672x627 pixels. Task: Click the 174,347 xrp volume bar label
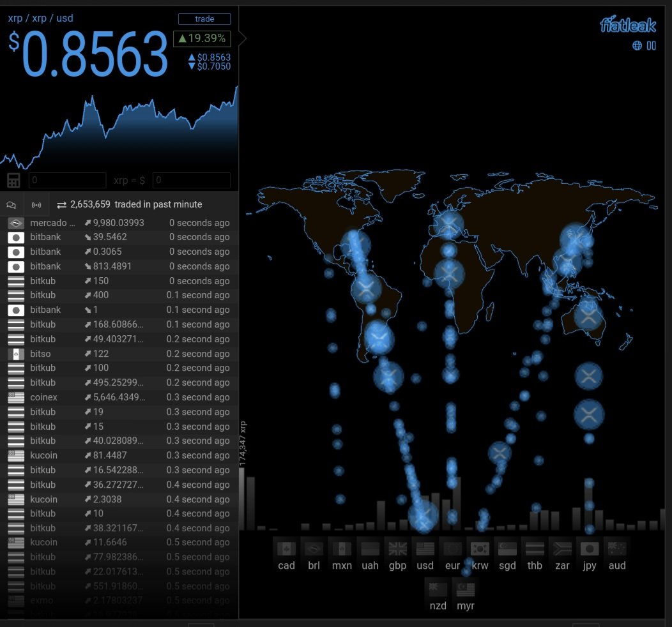(243, 444)
